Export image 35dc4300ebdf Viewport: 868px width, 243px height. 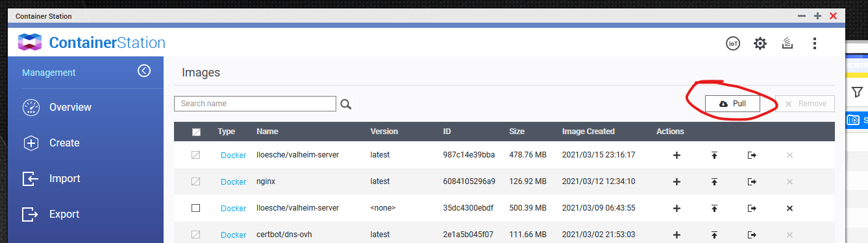tap(752, 209)
